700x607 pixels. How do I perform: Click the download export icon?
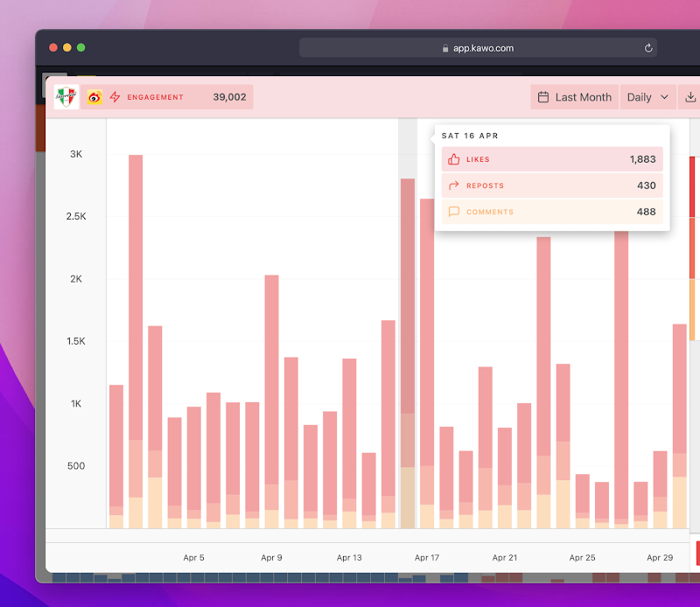click(x=690, y=97)
